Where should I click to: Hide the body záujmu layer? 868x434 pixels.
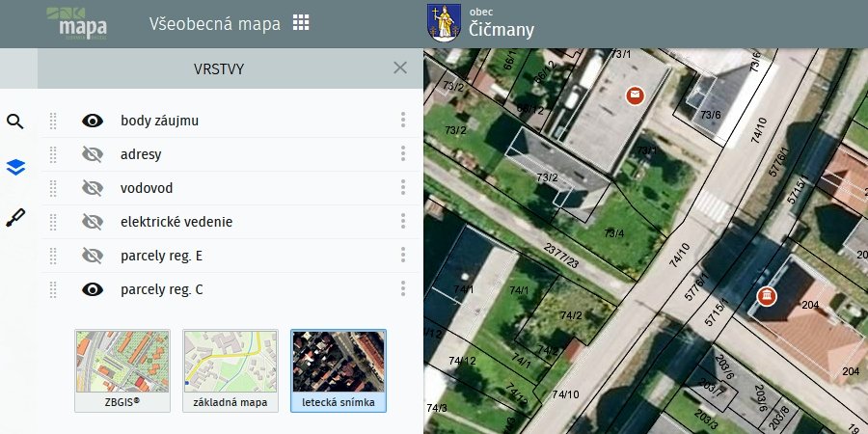[x=93, y=121]
